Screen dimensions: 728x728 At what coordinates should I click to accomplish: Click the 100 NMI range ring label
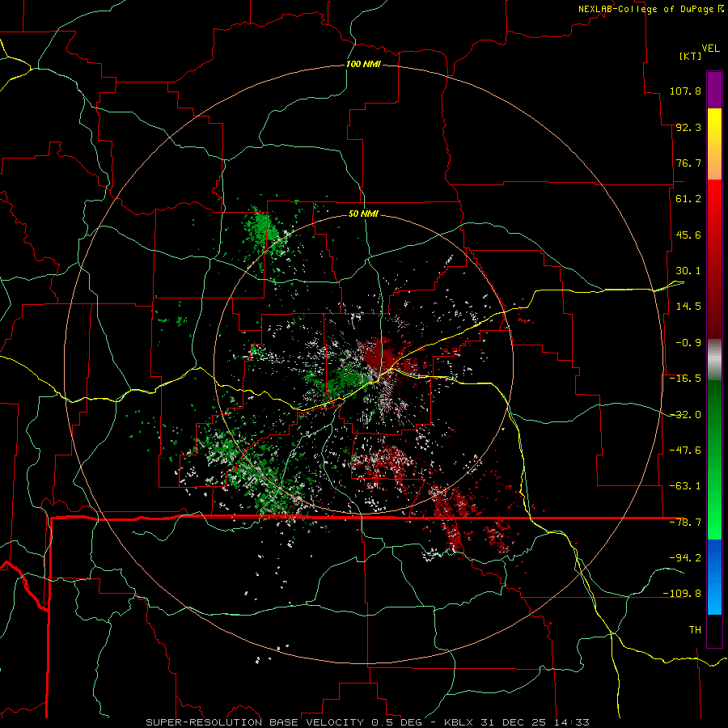363,64
